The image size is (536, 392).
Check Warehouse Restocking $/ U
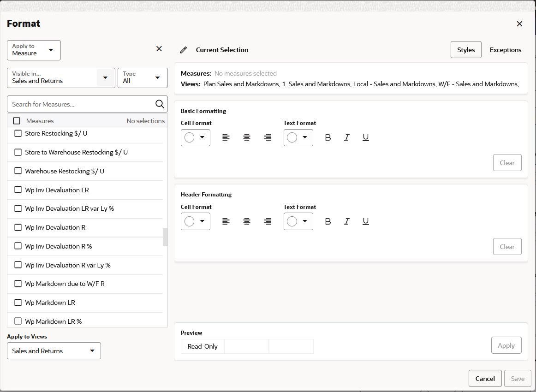[x=18, y=171]
